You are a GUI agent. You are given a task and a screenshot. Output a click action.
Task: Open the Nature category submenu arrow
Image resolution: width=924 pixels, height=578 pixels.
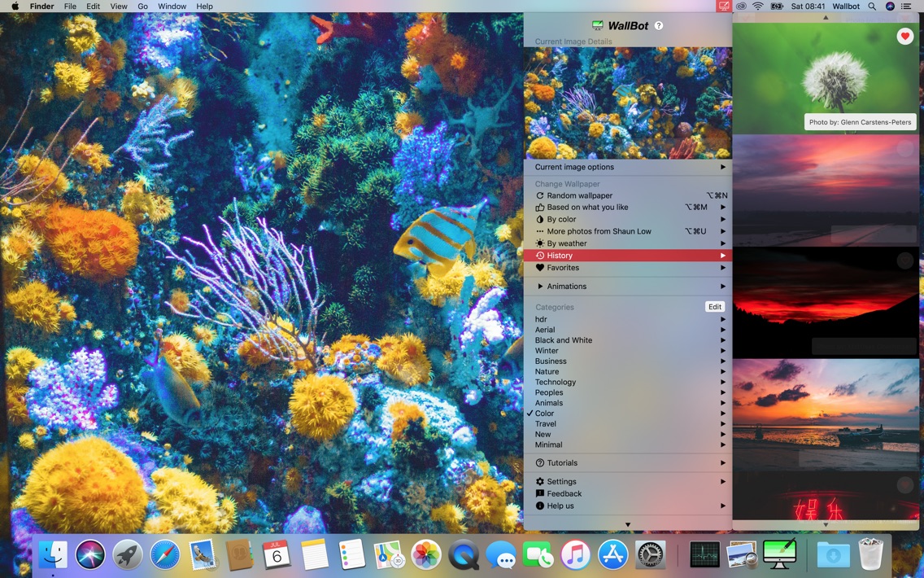(722, 371)
